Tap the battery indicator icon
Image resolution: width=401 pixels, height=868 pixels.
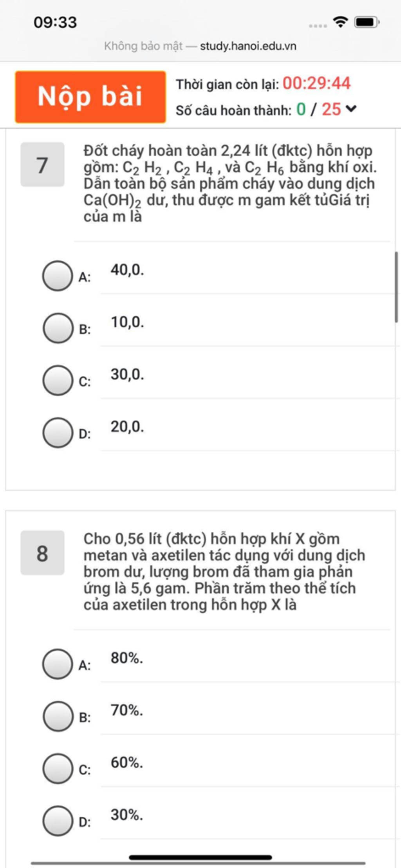[x=367, y=22]
